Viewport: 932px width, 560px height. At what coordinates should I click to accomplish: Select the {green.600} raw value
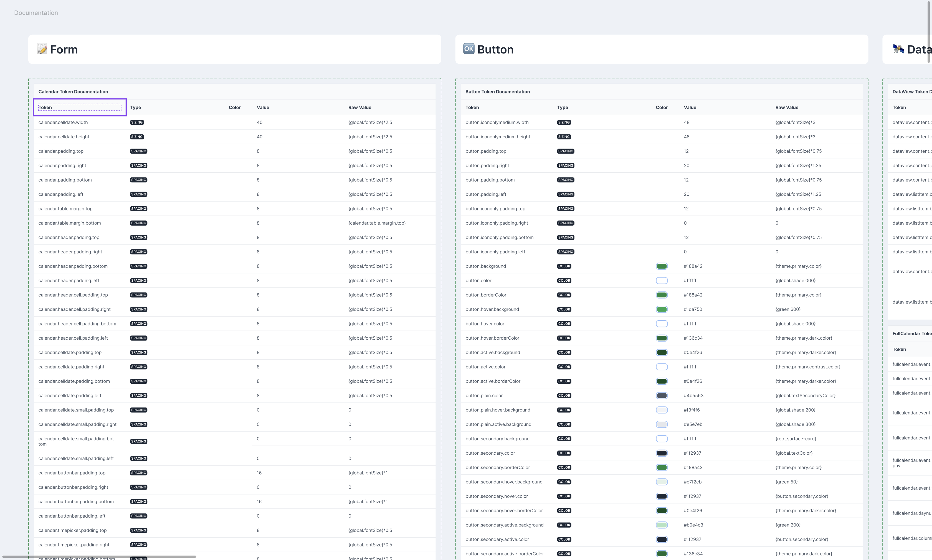tap(788, 309)
